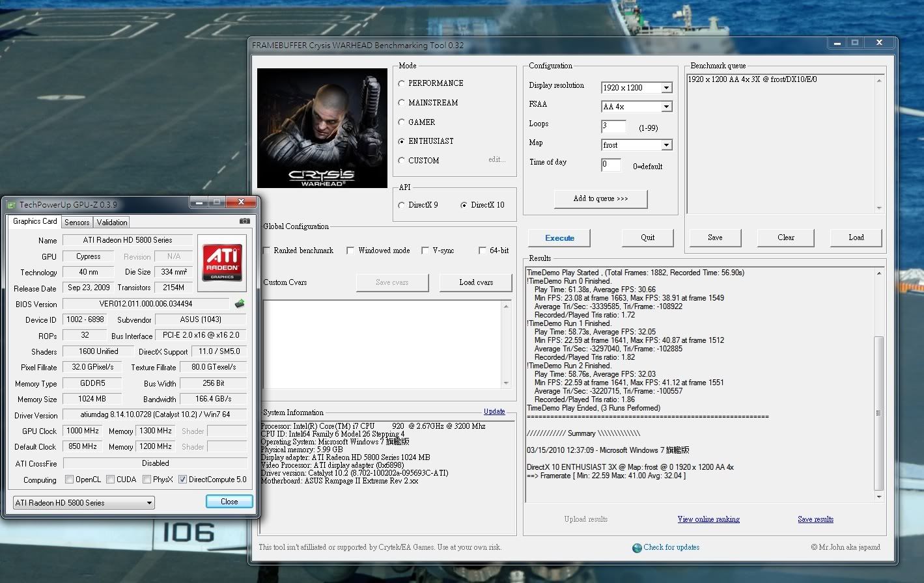924x583 pixels.
Task: Switch to the Sensors tab
Action: pos(77,222)
